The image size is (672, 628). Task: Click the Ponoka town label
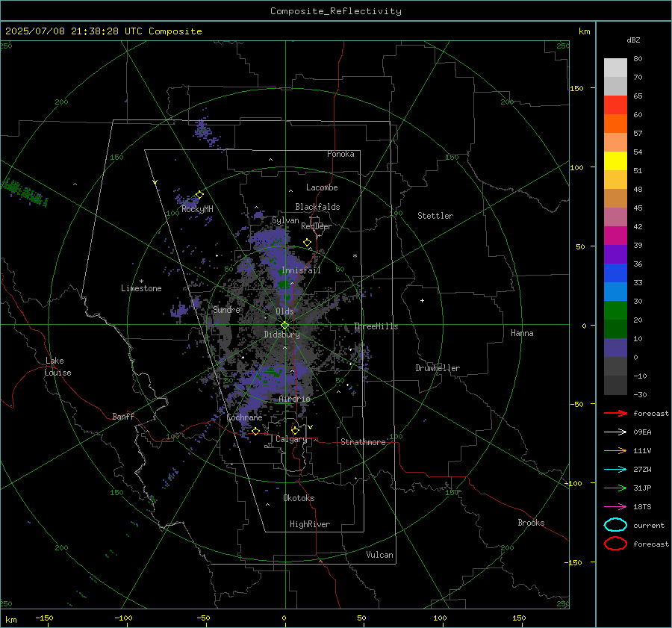pyautogui.click(x=340, y=154)
